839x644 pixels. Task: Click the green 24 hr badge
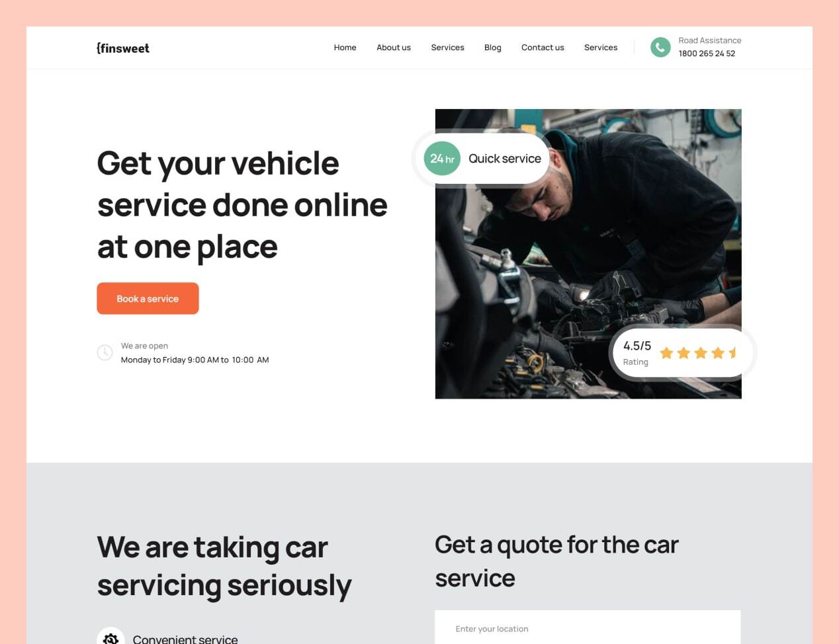point(442,159)
